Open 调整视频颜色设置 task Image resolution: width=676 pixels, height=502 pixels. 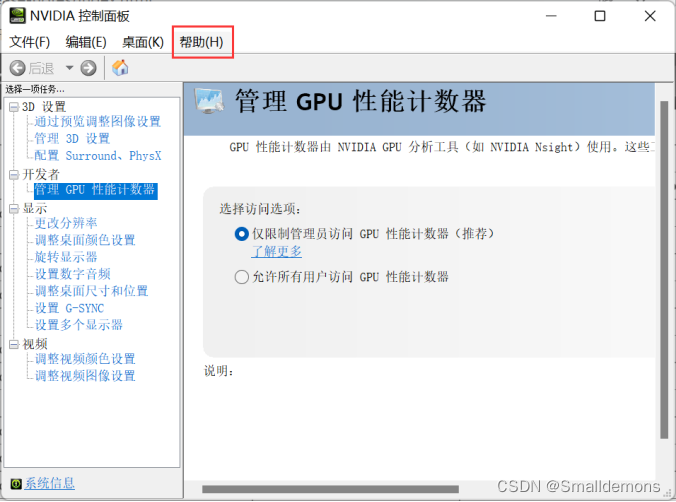pos(85,359)
